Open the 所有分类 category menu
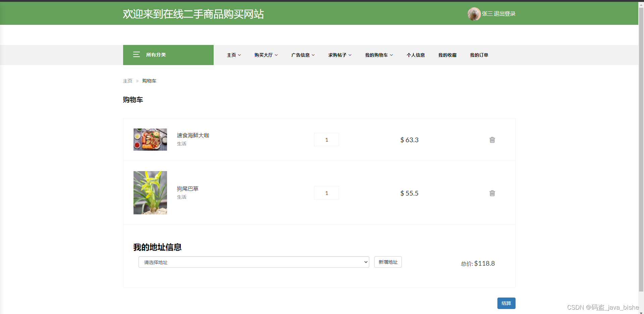 coord(168,55)
